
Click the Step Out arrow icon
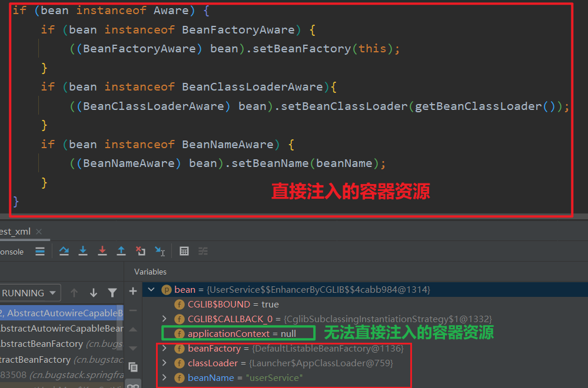pos(121,251)
